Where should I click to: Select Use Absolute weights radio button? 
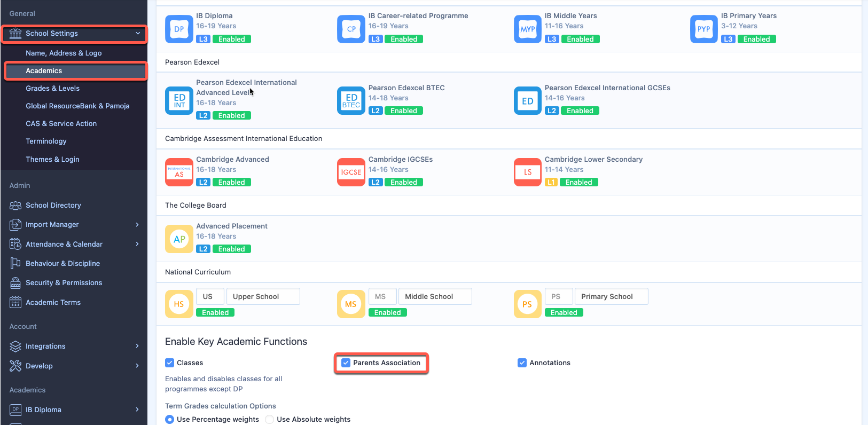point(270,420)
